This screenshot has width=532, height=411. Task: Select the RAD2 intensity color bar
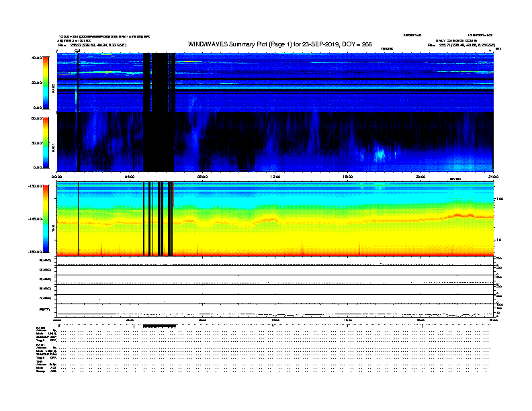click(46, 83)
